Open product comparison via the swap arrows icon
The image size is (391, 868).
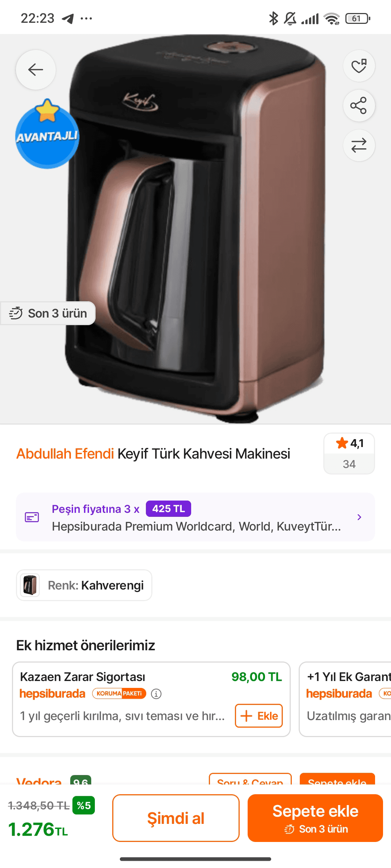pos(359,145)
